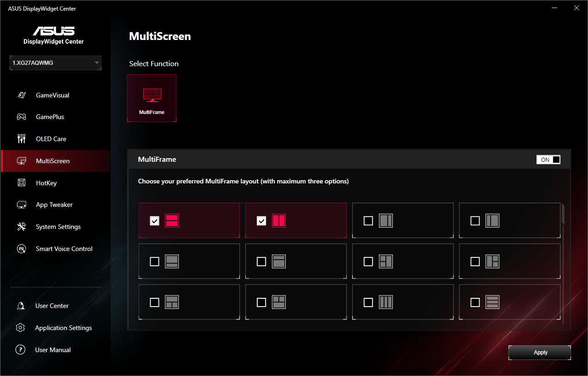The width and height of the screenshot is (588, 376).
Task: Enable the one-top two-bottom layout checkbox
Action: tap(155, 302)
